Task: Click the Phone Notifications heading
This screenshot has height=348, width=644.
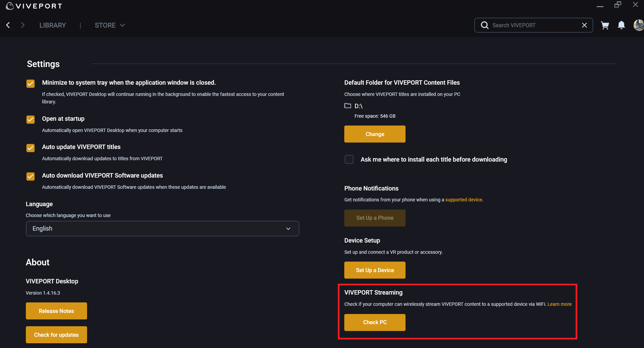Action: click(x=371, y=188)
